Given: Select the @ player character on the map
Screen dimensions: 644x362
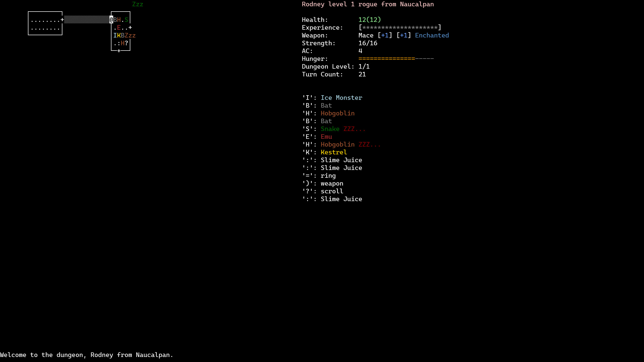Looking at the screenshot, I should 111,19.
